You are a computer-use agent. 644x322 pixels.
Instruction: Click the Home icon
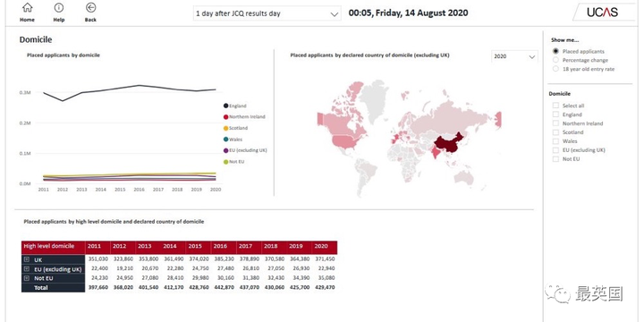(x=27, y=8)
